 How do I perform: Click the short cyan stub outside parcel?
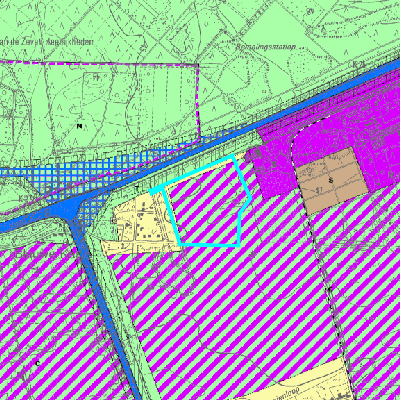click(155, 191)
